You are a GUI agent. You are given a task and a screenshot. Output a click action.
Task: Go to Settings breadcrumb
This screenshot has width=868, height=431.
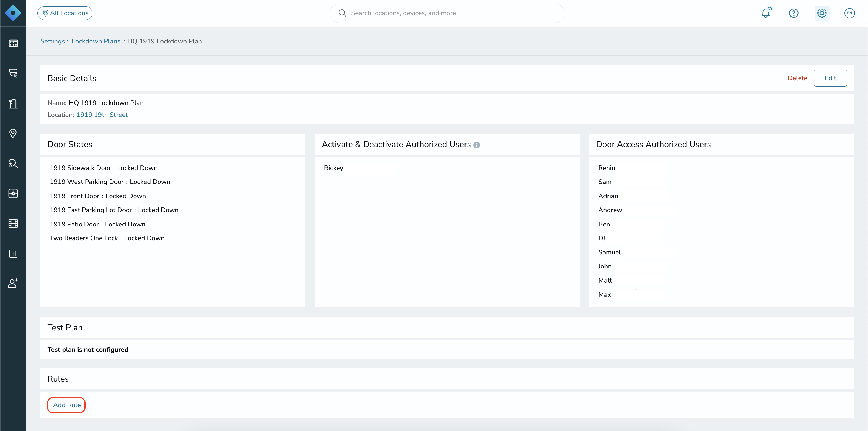[52, 41]
